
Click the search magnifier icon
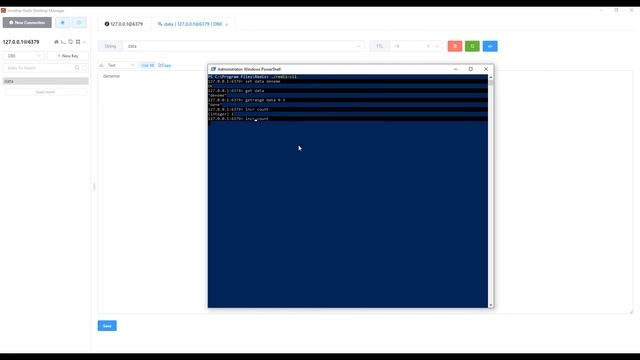77,68
